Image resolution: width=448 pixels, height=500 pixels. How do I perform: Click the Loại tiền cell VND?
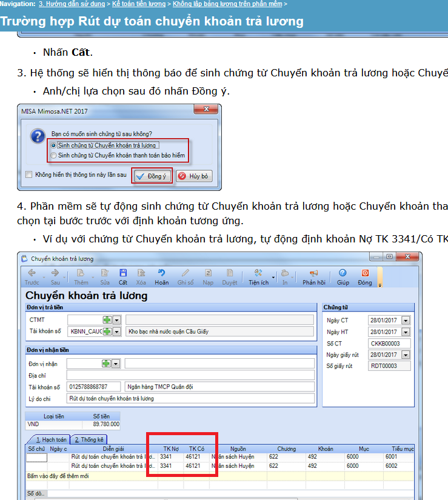tap(53, 424)
